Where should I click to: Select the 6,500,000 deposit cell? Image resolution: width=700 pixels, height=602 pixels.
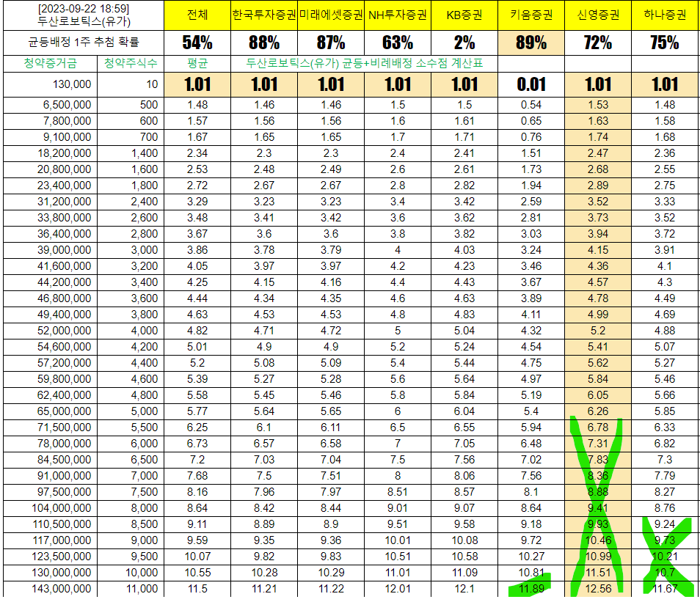click(50, 105)
